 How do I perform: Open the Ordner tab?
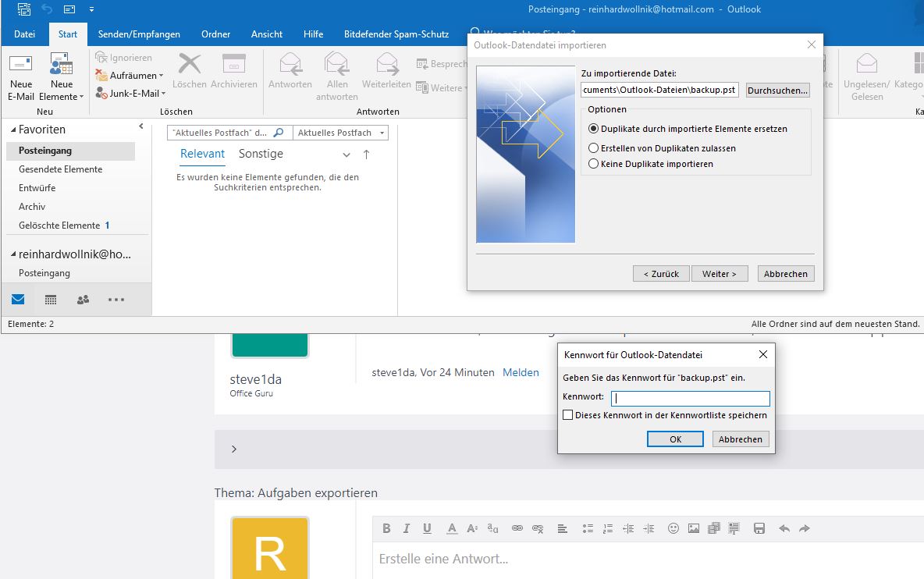pyautogui.click(x=215, y=34)
